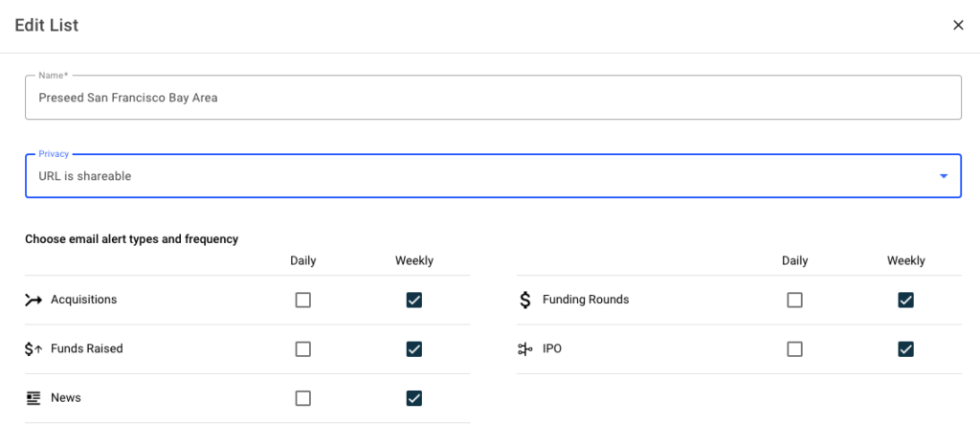Click the Acquisitions label text
This screenshot has width=980, height=425.
pos(83,300)
